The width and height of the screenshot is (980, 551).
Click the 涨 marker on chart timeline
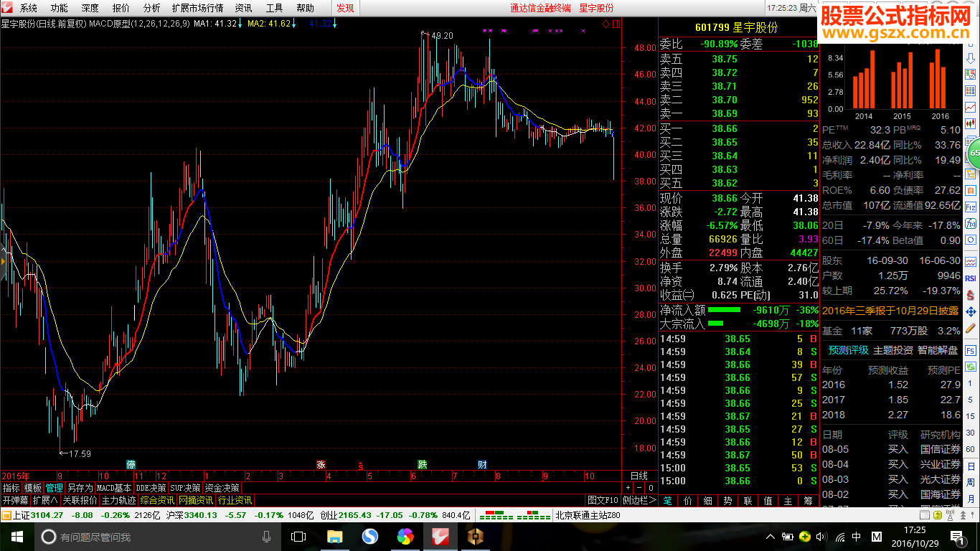(321, 464)
